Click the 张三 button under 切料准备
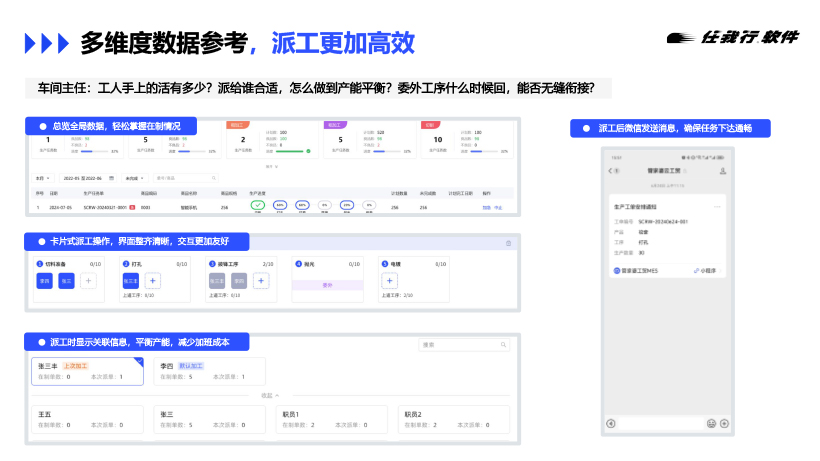820x461 pixels. (66, 282)
